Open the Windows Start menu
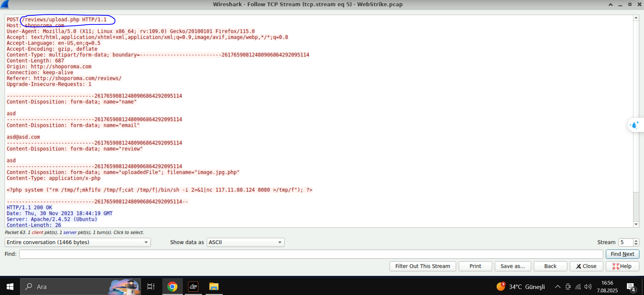 click(x=10, y=287)
